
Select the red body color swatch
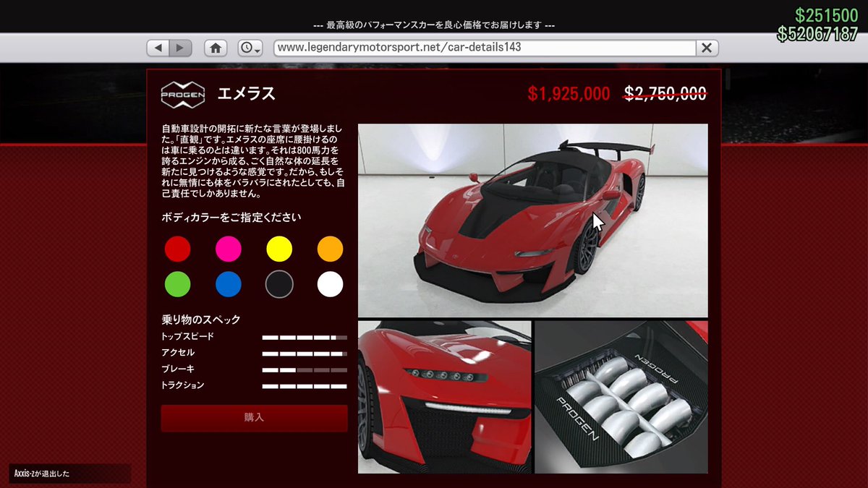[178, 249]
